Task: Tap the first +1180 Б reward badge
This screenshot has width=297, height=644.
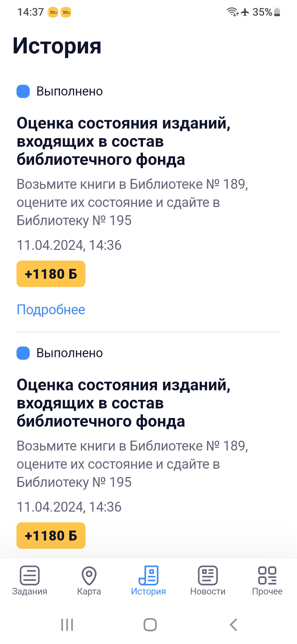Action: click(x=51, y=274)
